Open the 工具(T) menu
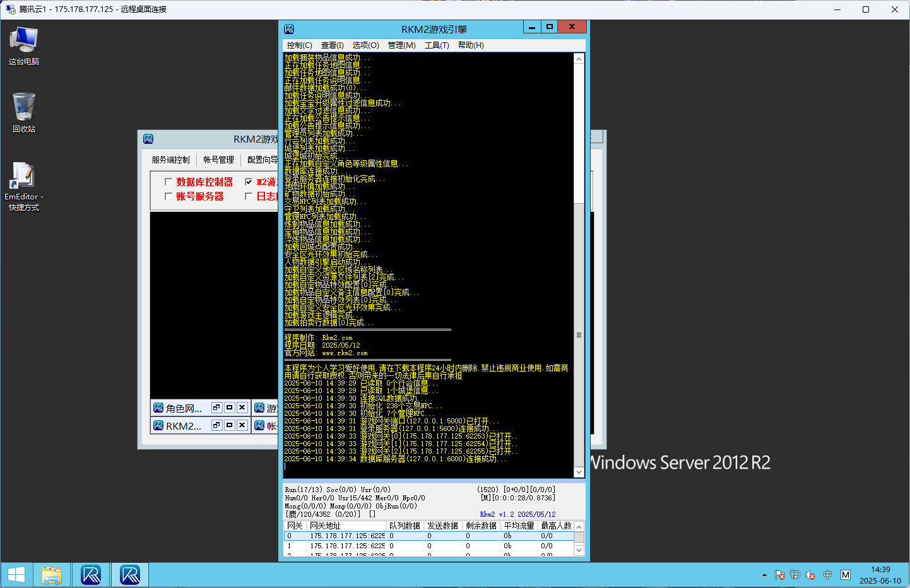This screenshot has width=910, height=588. coord(437,45)
